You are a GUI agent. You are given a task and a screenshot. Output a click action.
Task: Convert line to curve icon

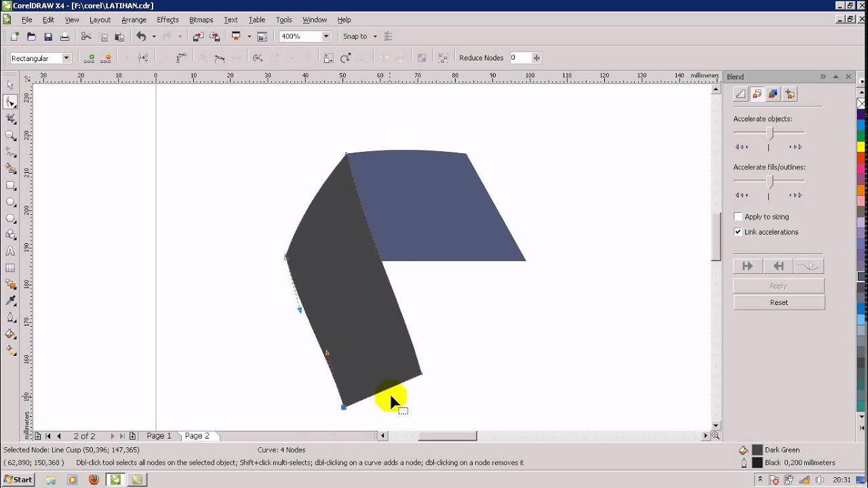click(181, 58)
